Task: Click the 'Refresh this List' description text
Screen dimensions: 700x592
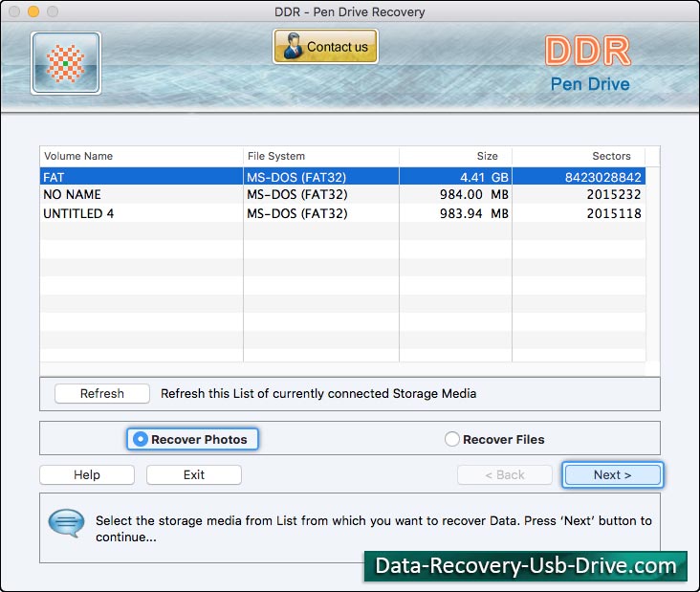Action: 318,393
